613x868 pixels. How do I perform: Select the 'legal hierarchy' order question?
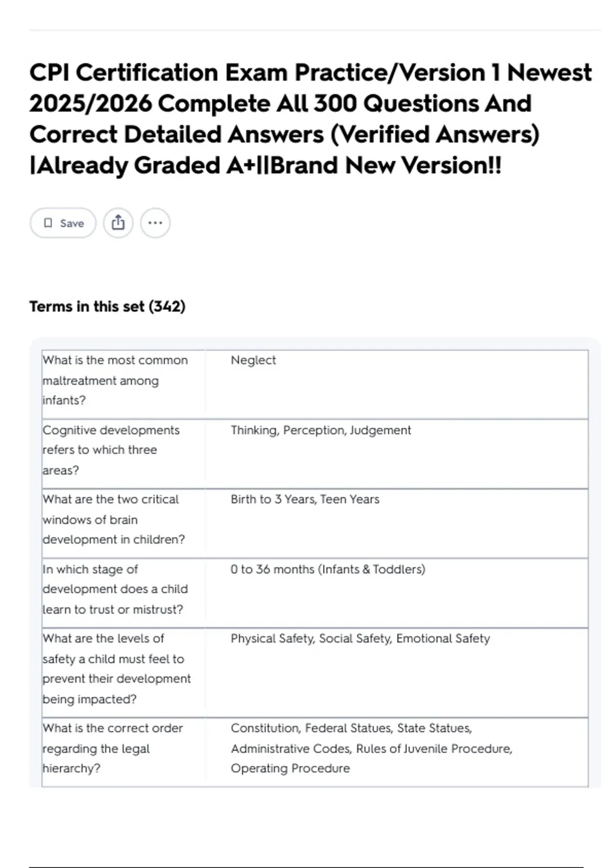112,749
